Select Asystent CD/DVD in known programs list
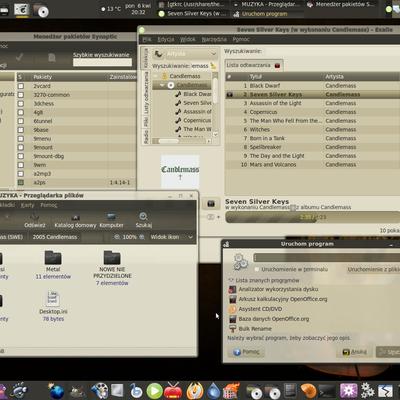This screenshot has height=400, width=400. tap(260, 309)
